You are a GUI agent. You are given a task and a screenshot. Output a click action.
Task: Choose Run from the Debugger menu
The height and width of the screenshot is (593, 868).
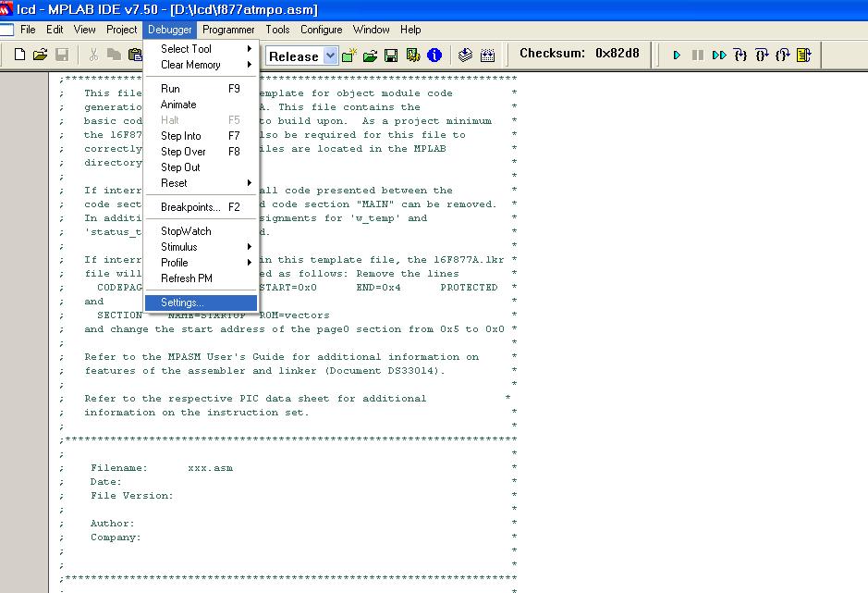[x=201, y=89]
